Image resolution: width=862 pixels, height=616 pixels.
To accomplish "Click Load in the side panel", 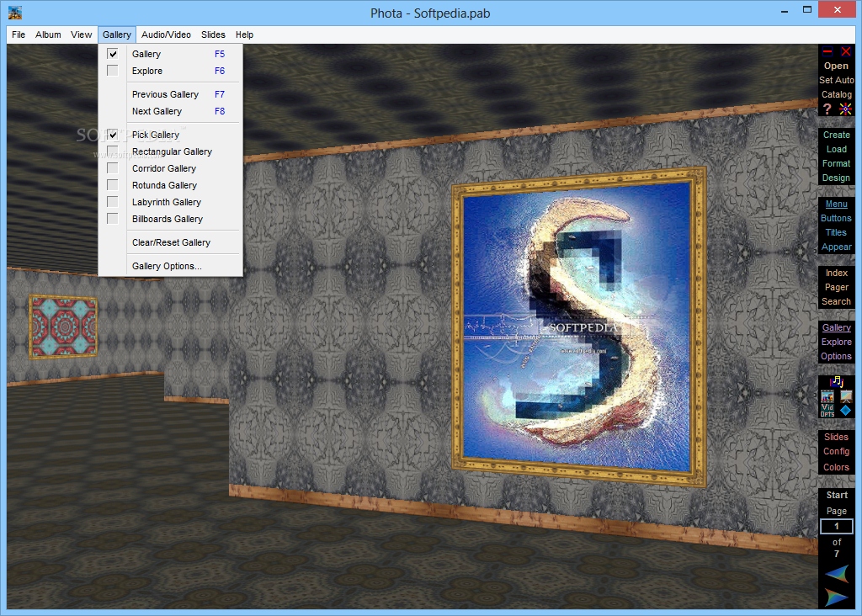I will [x=836, y=149].
